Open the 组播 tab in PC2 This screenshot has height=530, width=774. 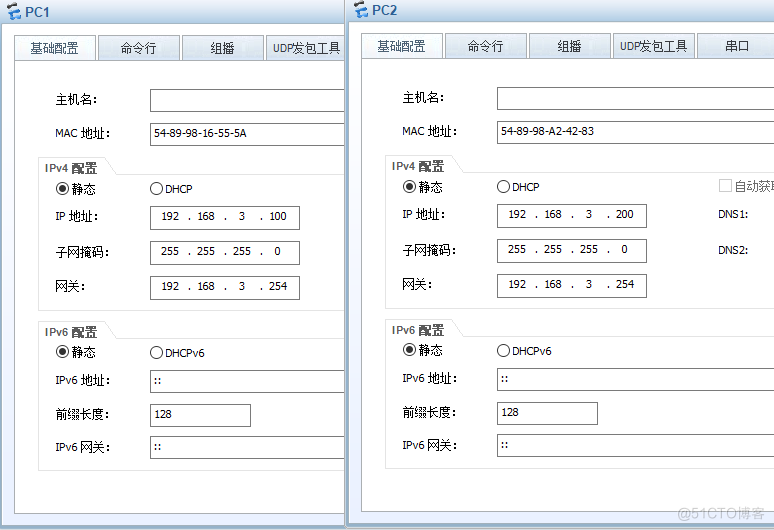click(x=569, y=46)
